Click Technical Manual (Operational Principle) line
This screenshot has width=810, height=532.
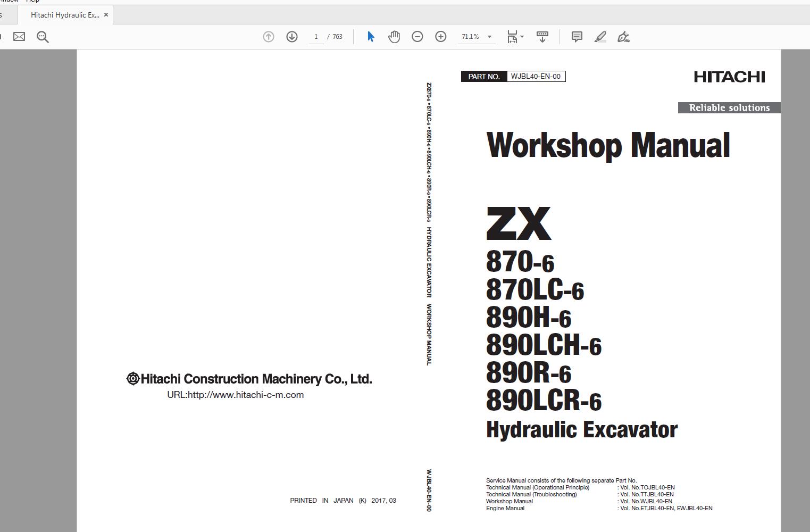[580, 487]
